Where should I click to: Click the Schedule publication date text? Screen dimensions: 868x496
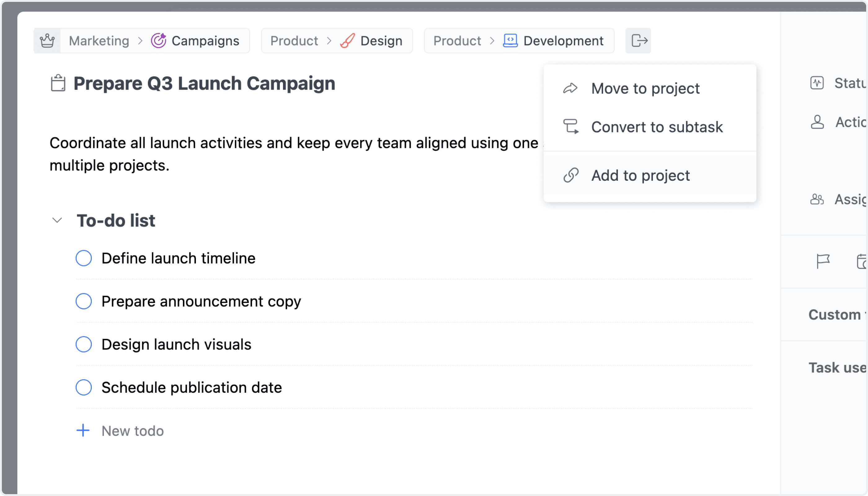tap(192, 388)
